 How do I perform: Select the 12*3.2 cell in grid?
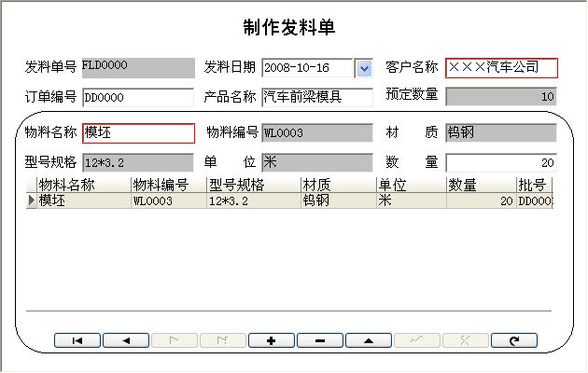coord(254,200)
